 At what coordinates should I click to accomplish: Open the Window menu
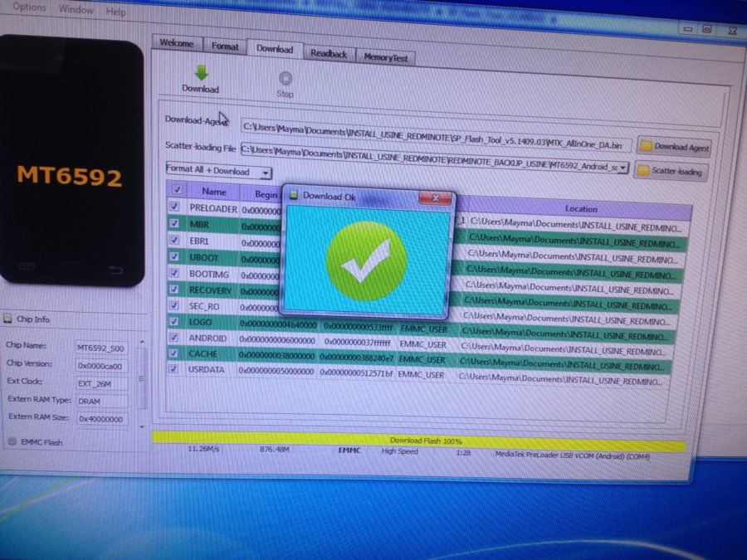pos(76,9)
